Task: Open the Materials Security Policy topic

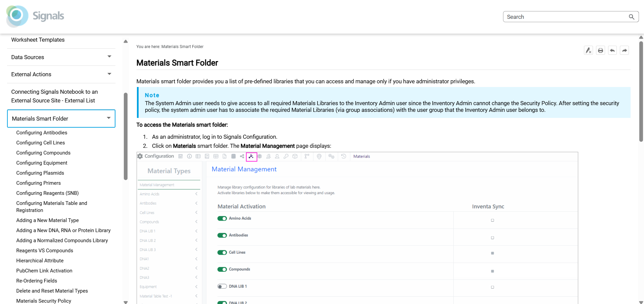Action: coord(44,301)
